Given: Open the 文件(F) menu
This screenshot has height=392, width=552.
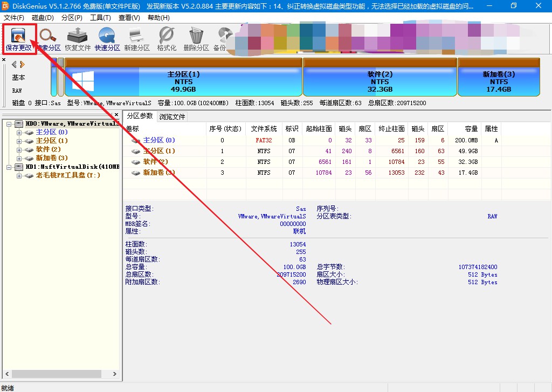Looking at the screenshot, I should [13, 18].
